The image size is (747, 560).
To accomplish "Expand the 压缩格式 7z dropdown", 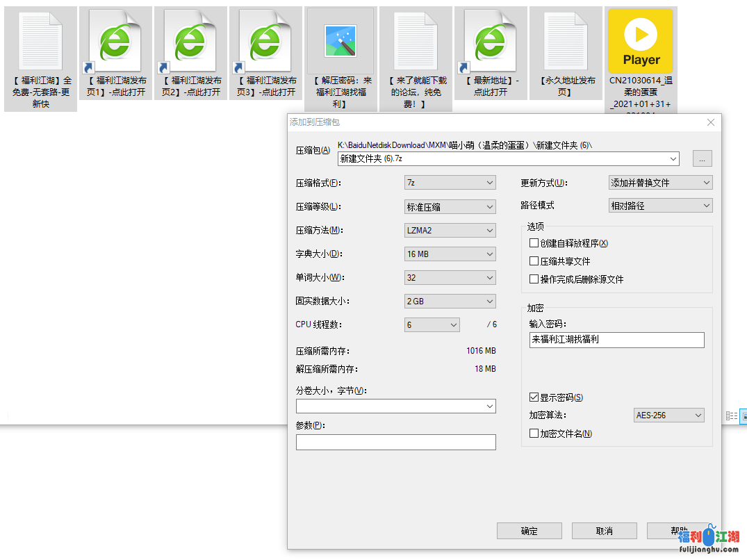I will [450, 183].
